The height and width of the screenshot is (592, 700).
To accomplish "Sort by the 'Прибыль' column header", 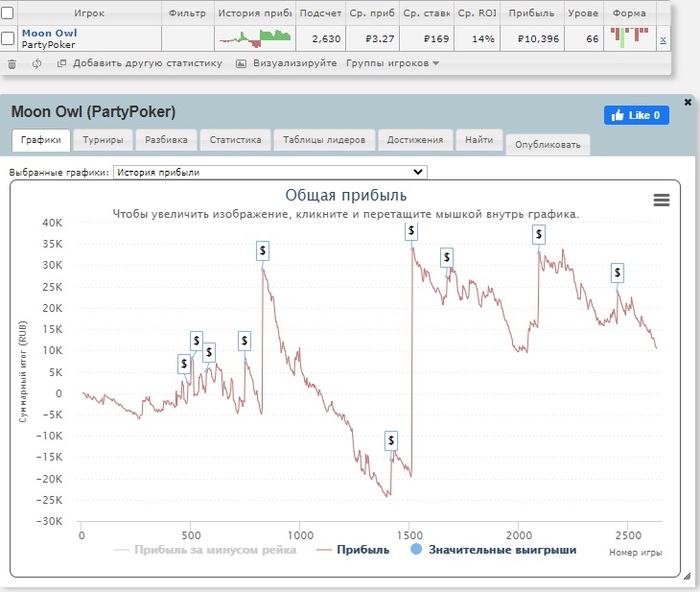I will point(532,13).
